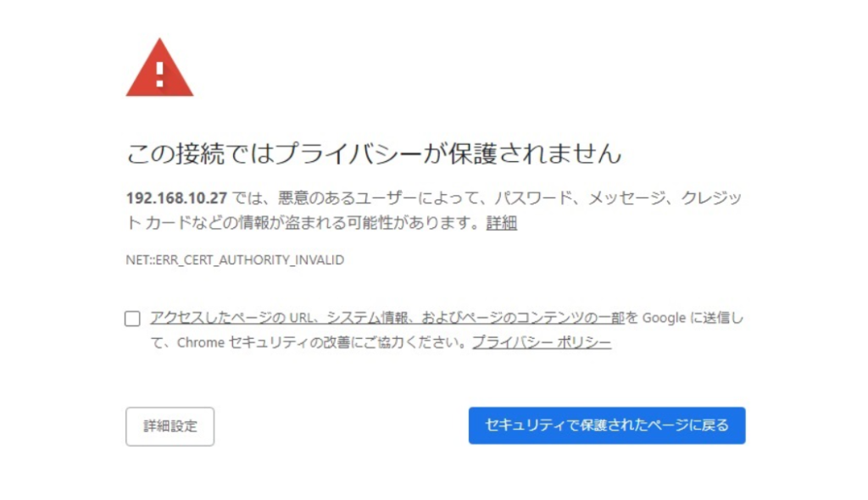This screenshot has width=868, height=500.
Task: Click the システム情報 portion of underlined link
Action: [x=368, y=318]
